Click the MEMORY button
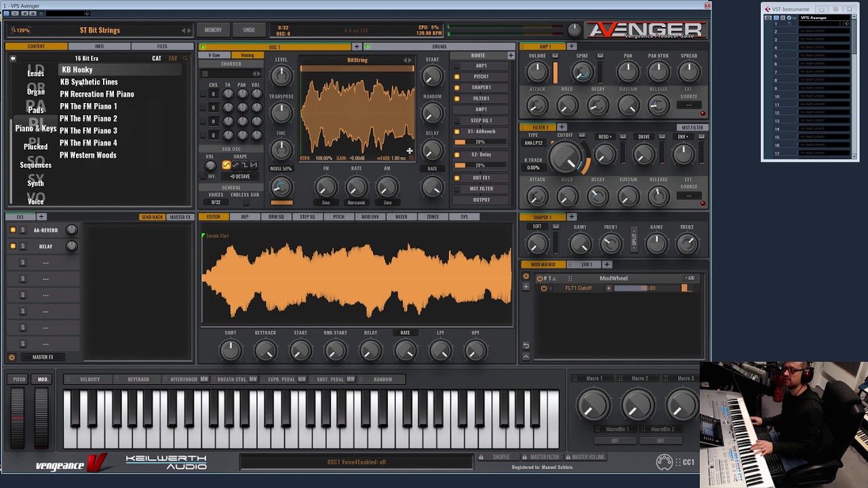 point(213,30)
